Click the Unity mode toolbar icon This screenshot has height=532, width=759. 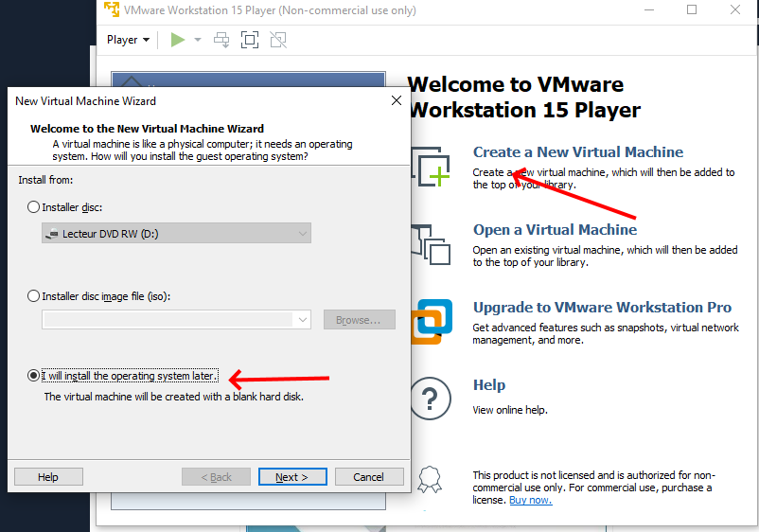[x=278, y=40]
